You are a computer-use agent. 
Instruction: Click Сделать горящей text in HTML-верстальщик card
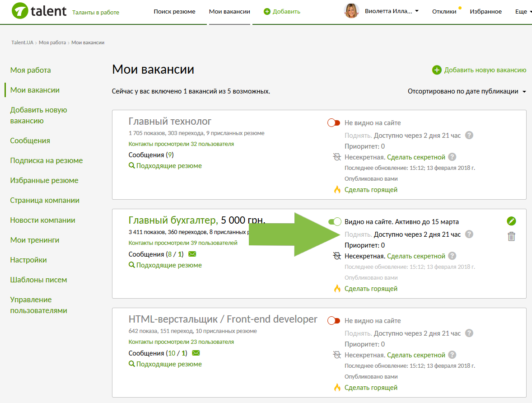pyautogui.click(x=371, y=387)
